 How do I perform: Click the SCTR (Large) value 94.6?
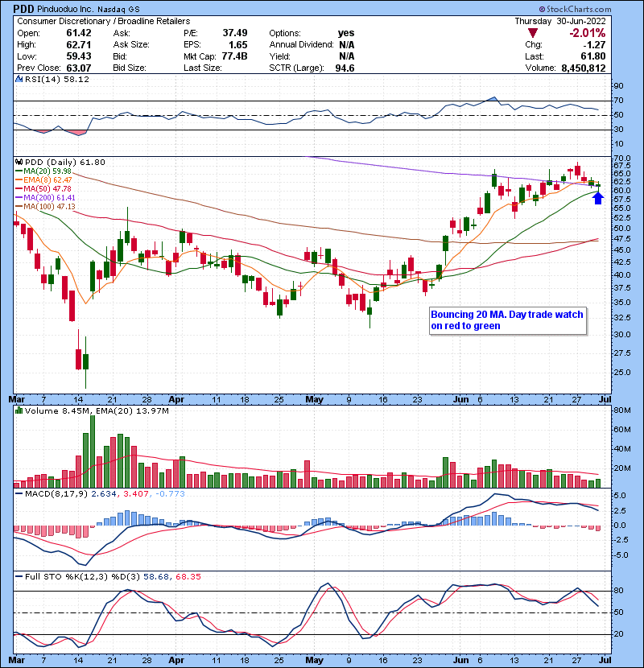345,68
